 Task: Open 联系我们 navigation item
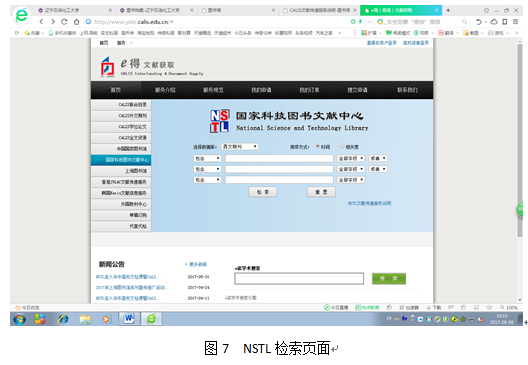click(x=407, y=90)
